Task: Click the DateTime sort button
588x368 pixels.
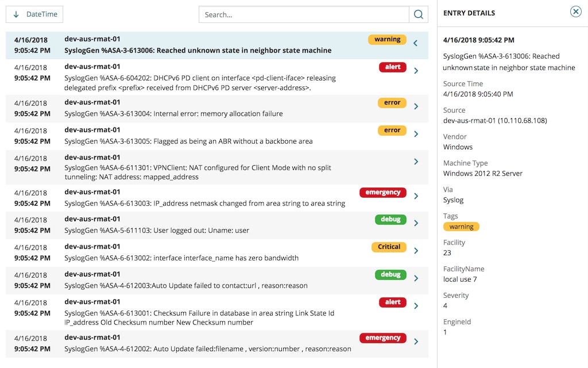Action: (x=34, y=14)
